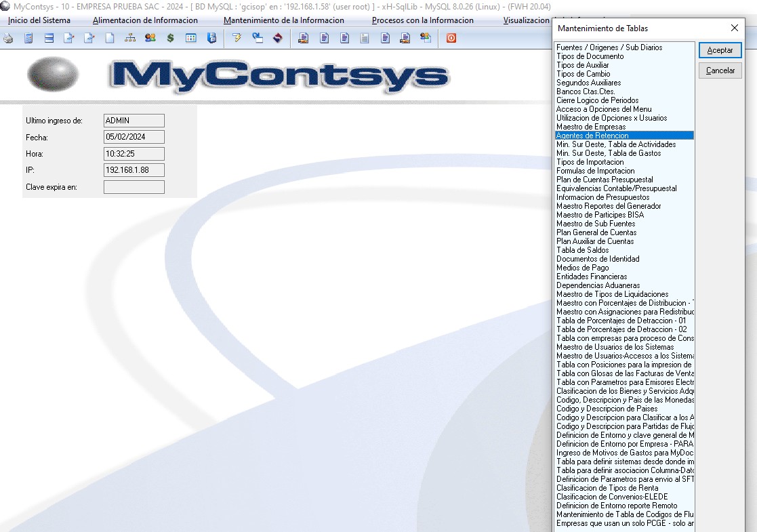Image resolution: width=757 pixels, height=532 pixels.
Task: Click the green dollar sign icon
Action: pyautogui.click(x=170, y=39)
